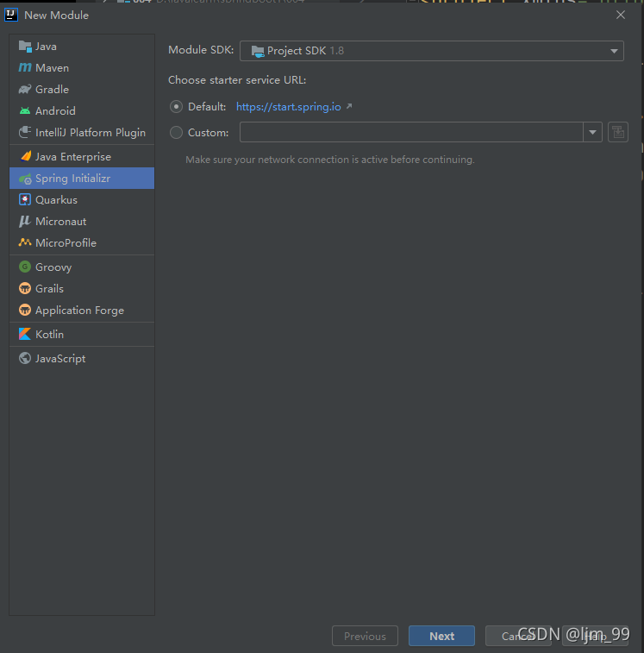Select the Default starter URL radio button
This screenshot has height=653, width=644.
(x=176, y=107)
